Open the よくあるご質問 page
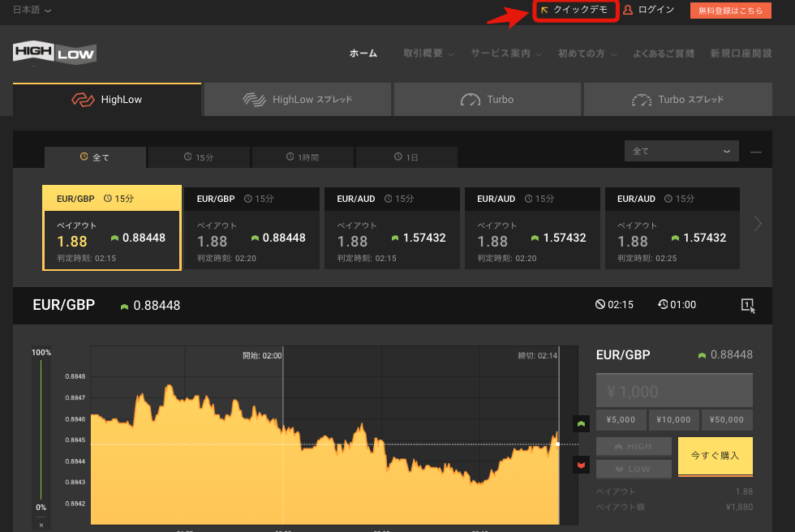 point(664,54)
